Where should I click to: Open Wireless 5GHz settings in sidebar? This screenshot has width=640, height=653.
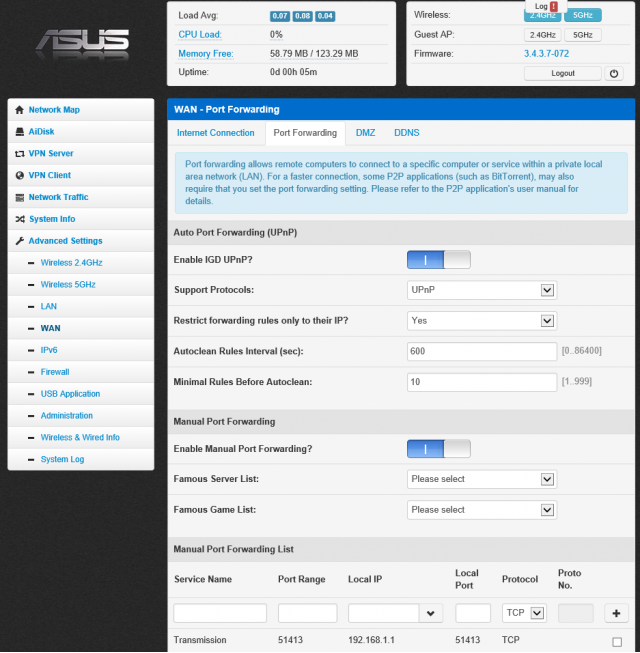point(68,284)
